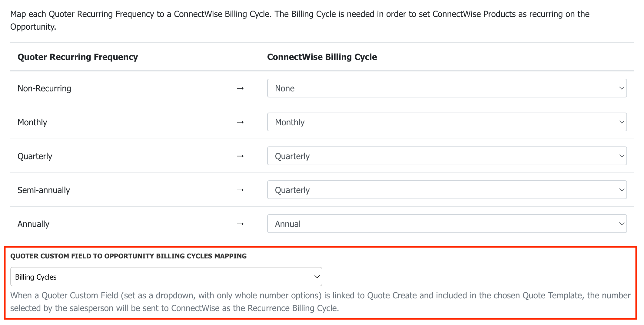Open the Annually billing cycle dropdown
This screenshot has height=325, width=644.
pos(447,224)
